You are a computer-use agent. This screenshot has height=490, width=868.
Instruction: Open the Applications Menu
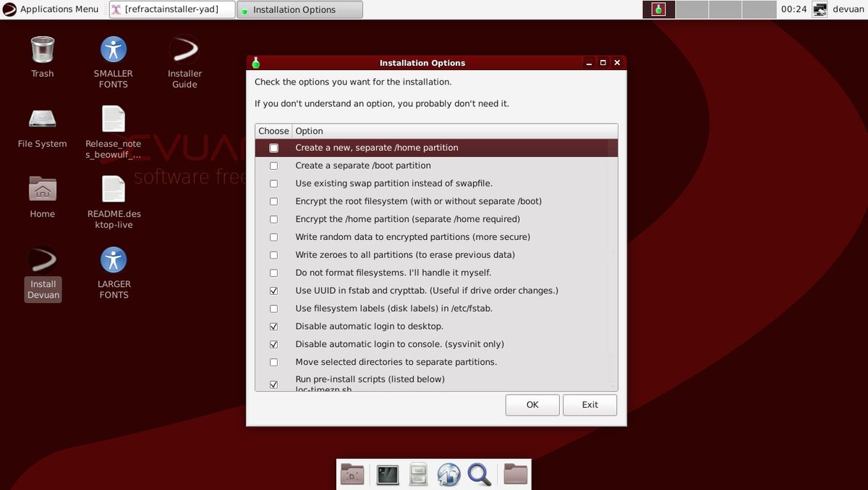pyautogui.click(x=51, y=9)
